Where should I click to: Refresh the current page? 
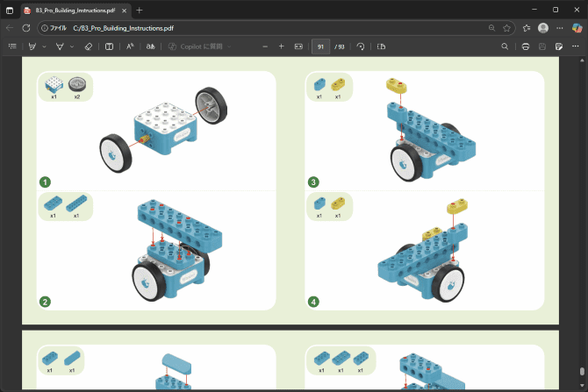point(25,28)
